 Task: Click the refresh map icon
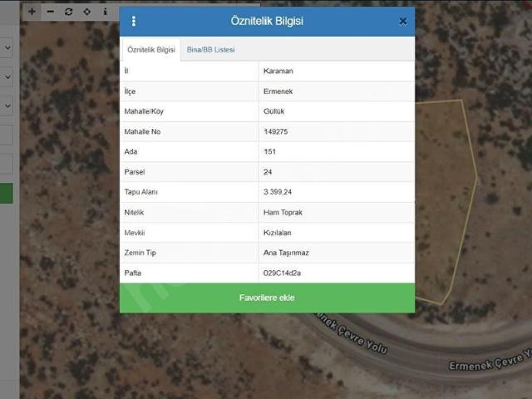point(68,12)
